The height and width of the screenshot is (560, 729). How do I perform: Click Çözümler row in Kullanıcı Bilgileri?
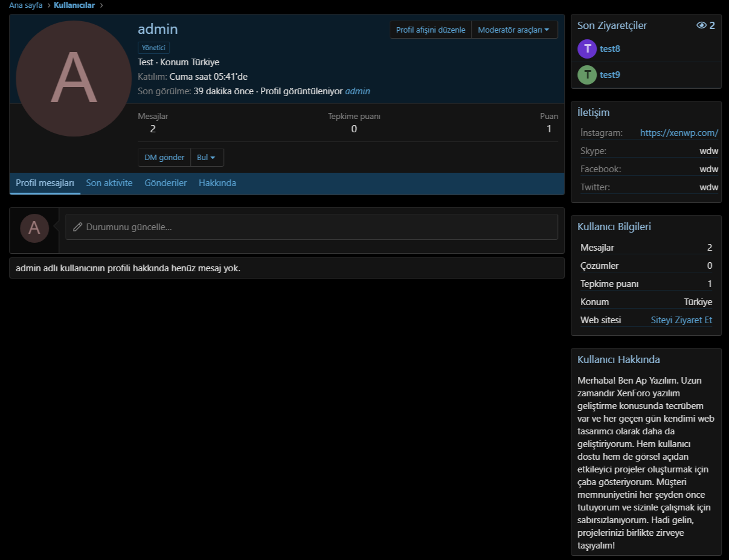[x=646, y=266]
